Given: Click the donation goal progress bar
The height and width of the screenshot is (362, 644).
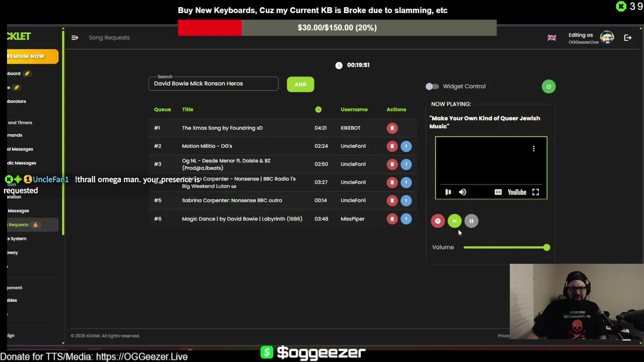Looking at the screenshot, I should (x=337, y=28).
